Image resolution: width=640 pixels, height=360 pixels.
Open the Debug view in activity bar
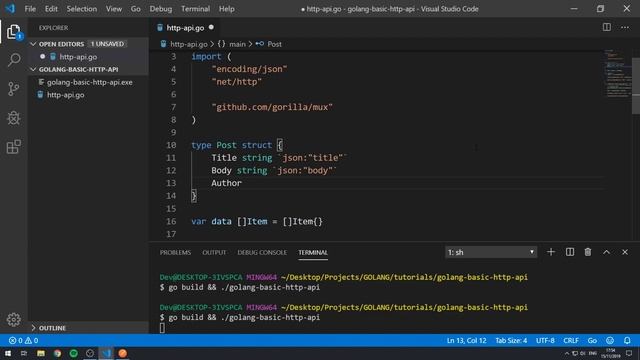point(13,118)
